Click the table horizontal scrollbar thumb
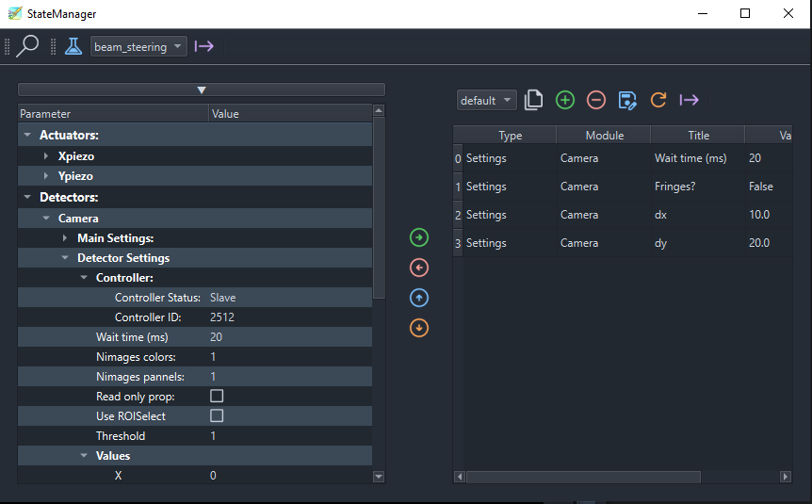 pyautogui.click(x=583, y=477)
